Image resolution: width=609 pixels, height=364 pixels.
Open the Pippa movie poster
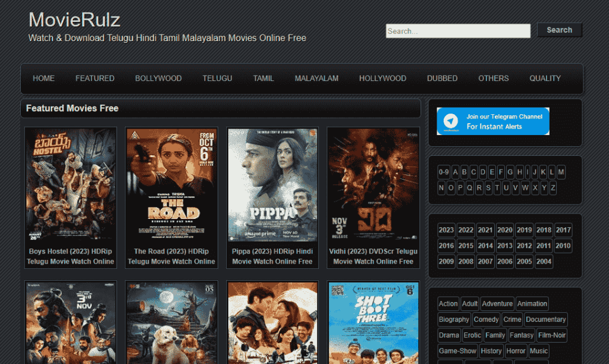272,185
